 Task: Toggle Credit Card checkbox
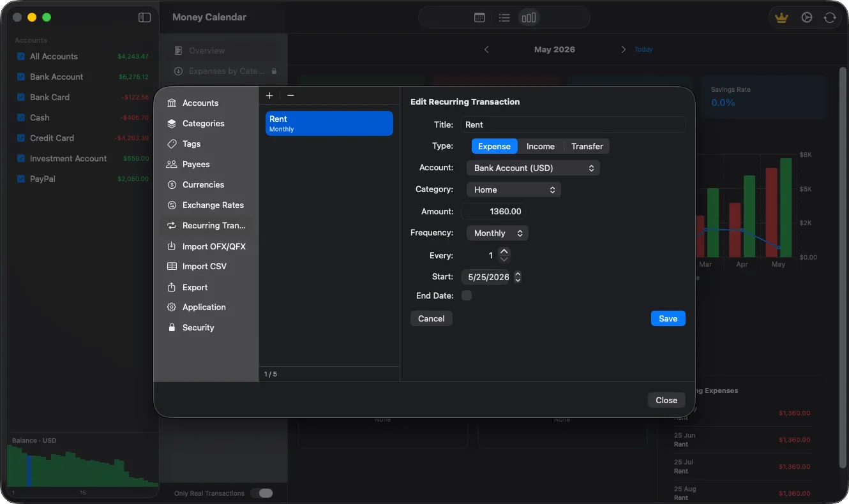click(x=21, y=138)
